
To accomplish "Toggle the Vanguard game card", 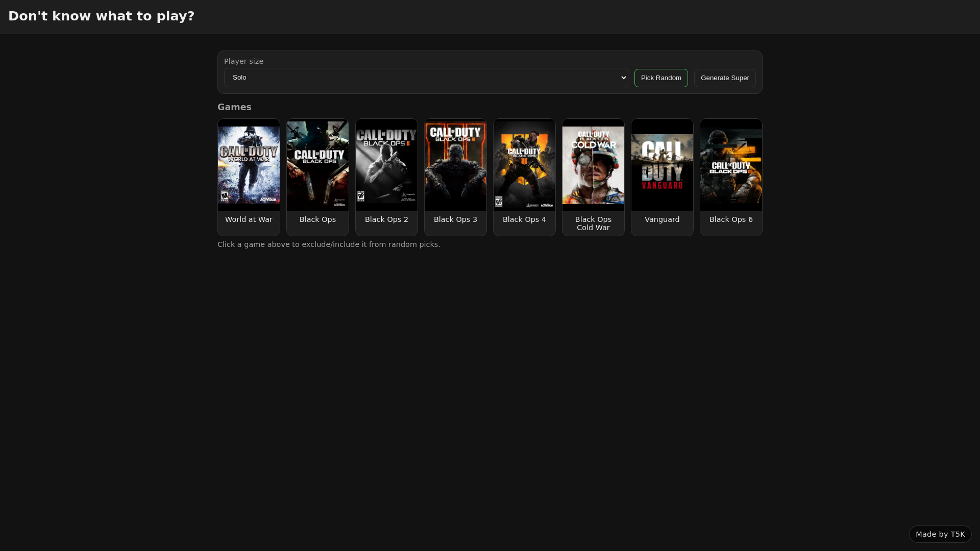I will tap(662, 178).
